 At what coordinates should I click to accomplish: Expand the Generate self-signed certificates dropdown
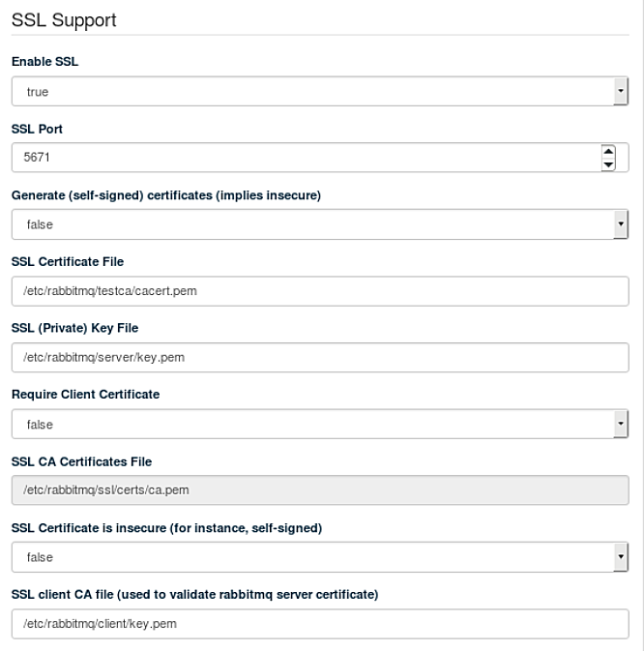point(319,224)
